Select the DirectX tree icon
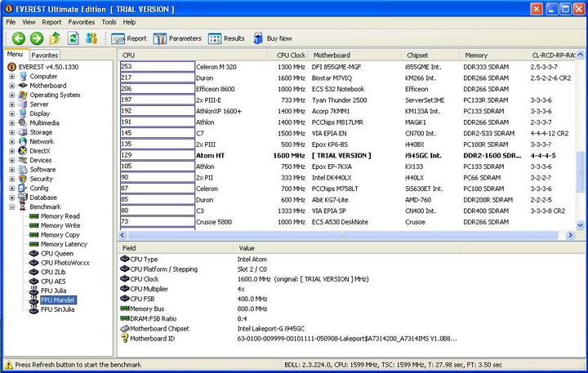The image size is (588, 373). (x=23, y=151)
